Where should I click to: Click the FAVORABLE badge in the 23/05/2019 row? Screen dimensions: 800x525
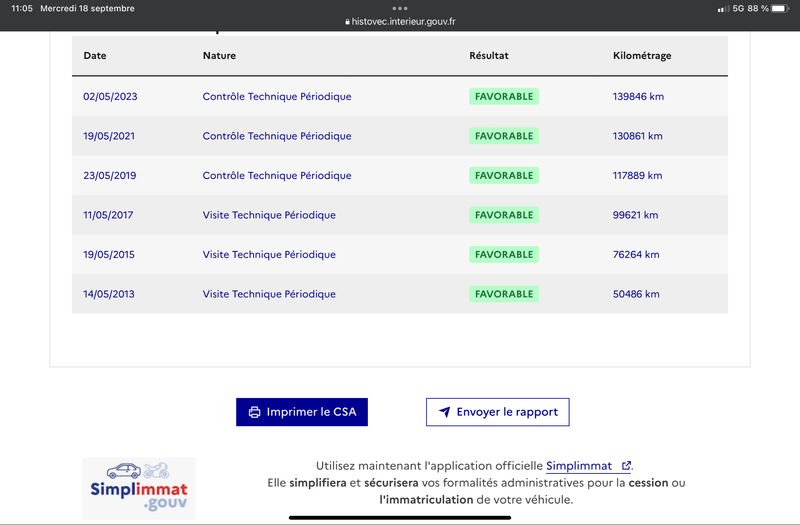[x=504, y=176]
